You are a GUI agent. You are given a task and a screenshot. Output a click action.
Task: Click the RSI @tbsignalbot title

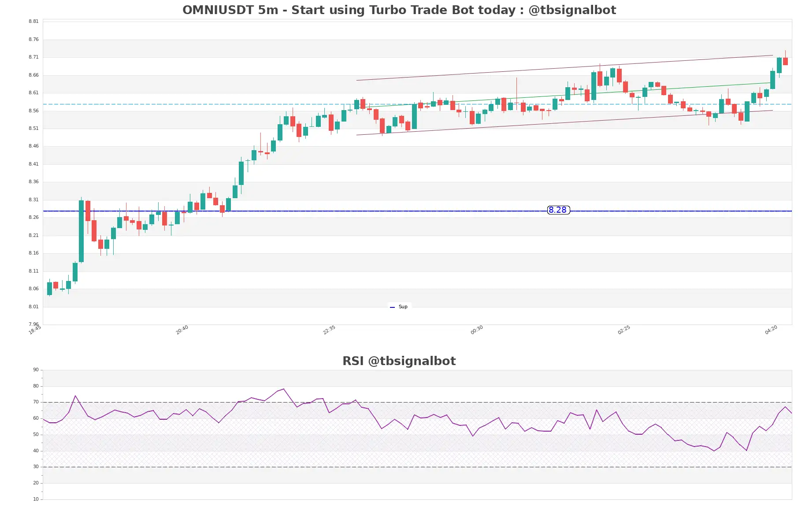pyautogui.click(x=399, y=361)
